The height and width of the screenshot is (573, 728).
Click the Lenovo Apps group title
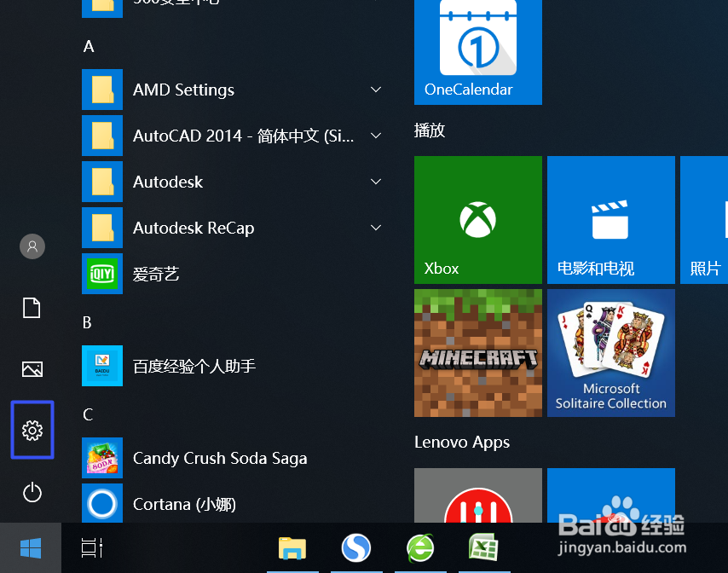pyautogui.click(x=462, y=442)
